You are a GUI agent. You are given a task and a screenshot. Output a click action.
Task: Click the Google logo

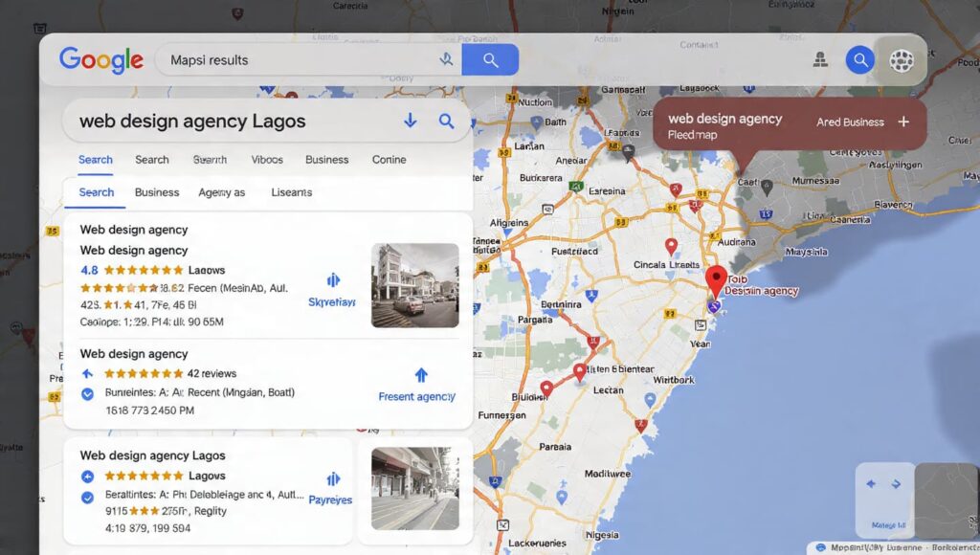tap(100, 59)
